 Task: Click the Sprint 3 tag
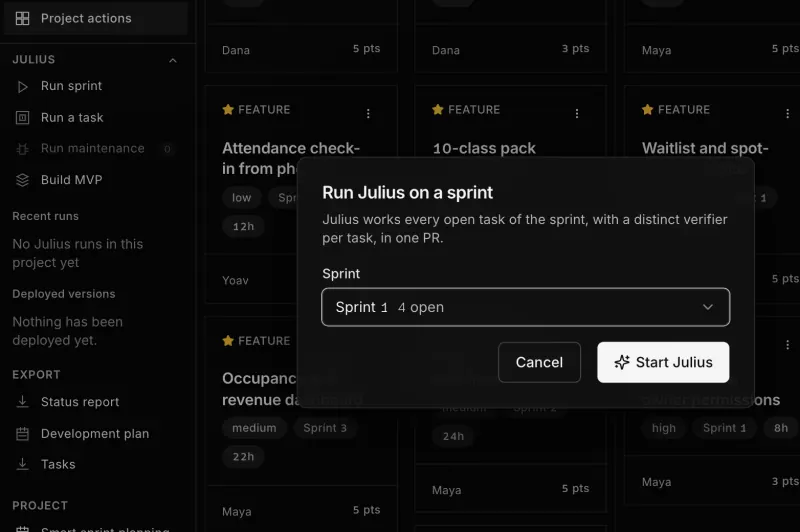point(325,427)
